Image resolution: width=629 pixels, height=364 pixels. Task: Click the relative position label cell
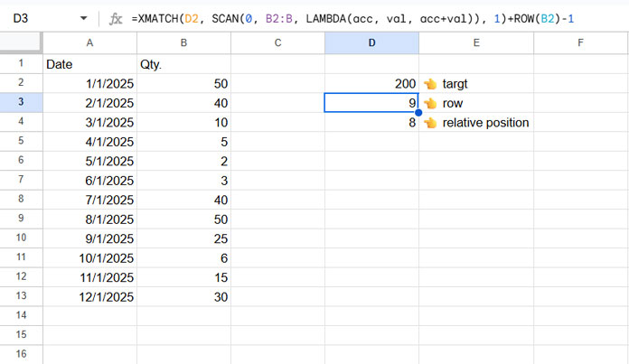click(x=476, y=122)
